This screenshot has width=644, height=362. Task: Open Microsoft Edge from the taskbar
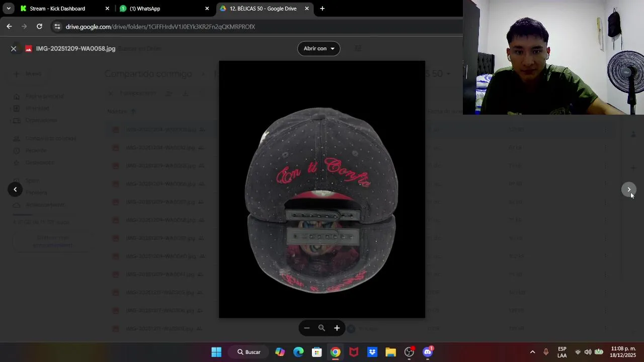298,352
